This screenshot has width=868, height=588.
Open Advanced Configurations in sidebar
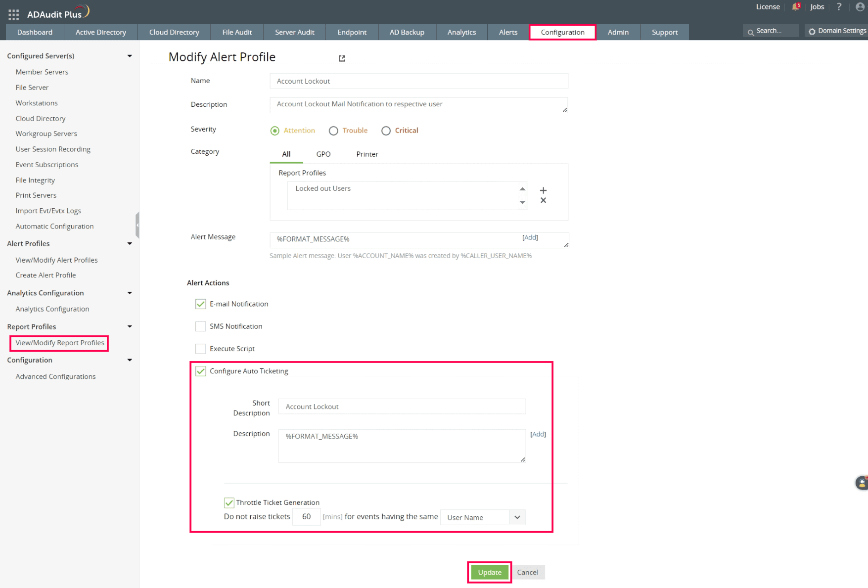(x=55, y=377)
